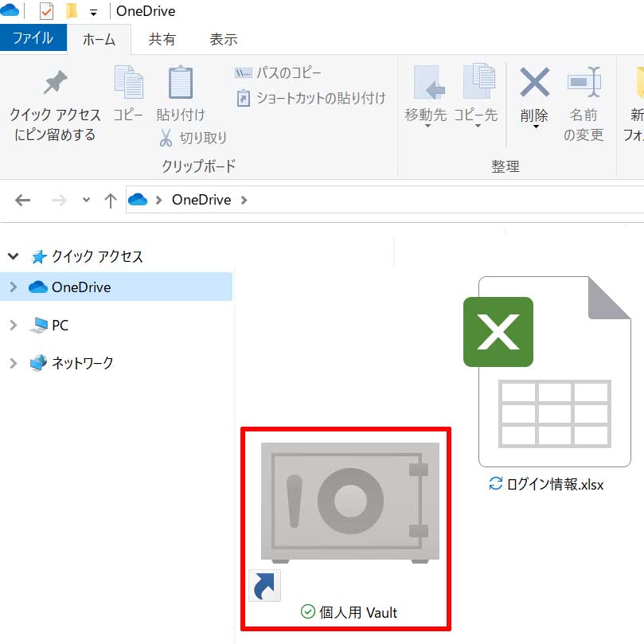Image resolution: width=644 pixels, height=644 pixels.
Task: Collapse クイック アクセス tree node
Action: [x=14, y=256]
